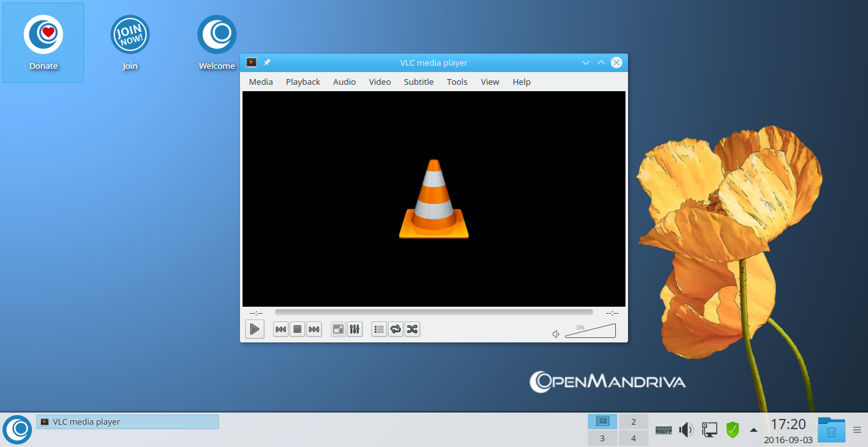
Task: Click the VLC window menu icon in titlebar
Action: (251, 62)
